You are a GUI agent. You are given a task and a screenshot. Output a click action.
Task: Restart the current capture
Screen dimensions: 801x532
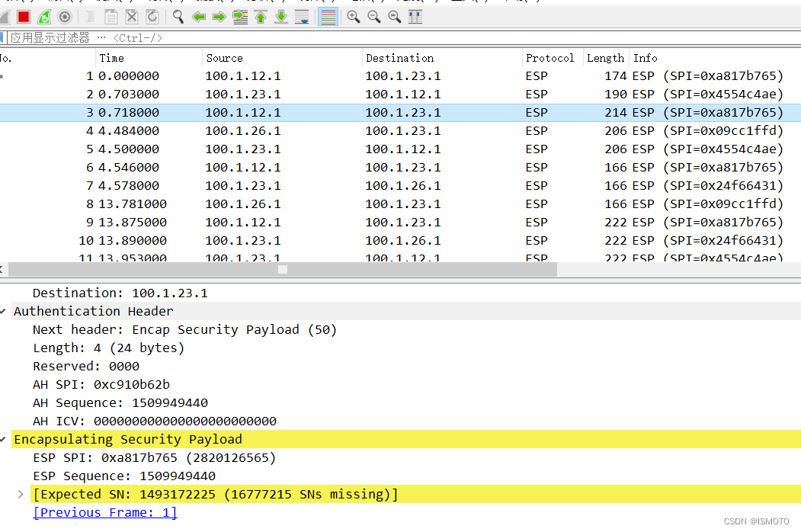43,16
